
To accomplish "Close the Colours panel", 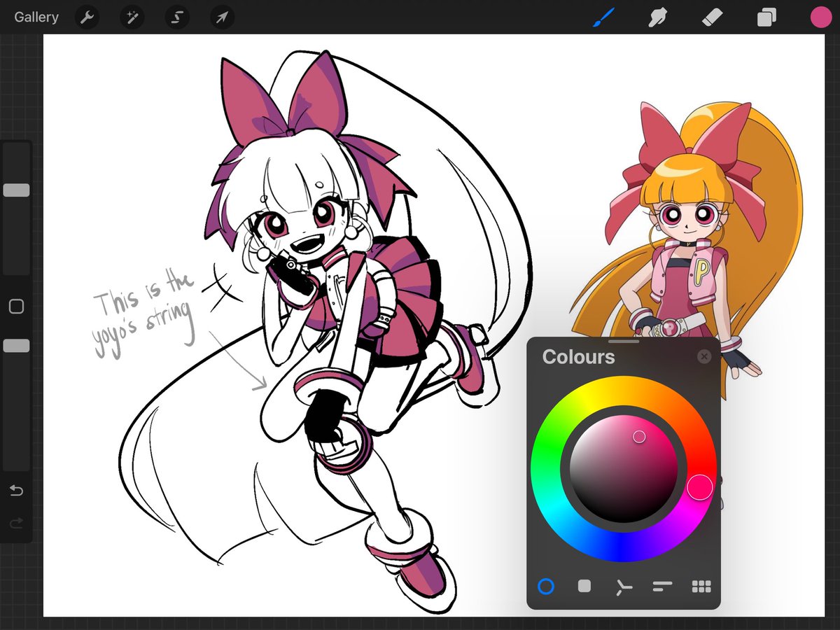I will tap(704, 357).
